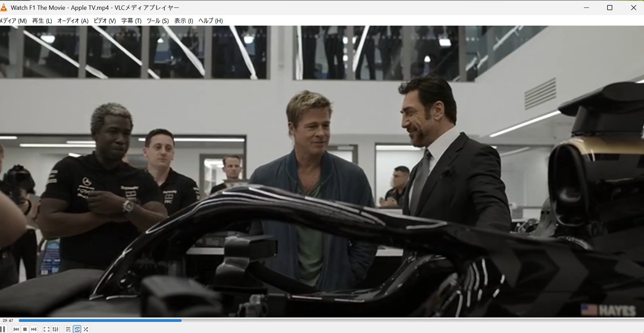Viewport: 644px width, 333px height.
Task: Toggle the loop repeat mode
Action: click(77, 329)
